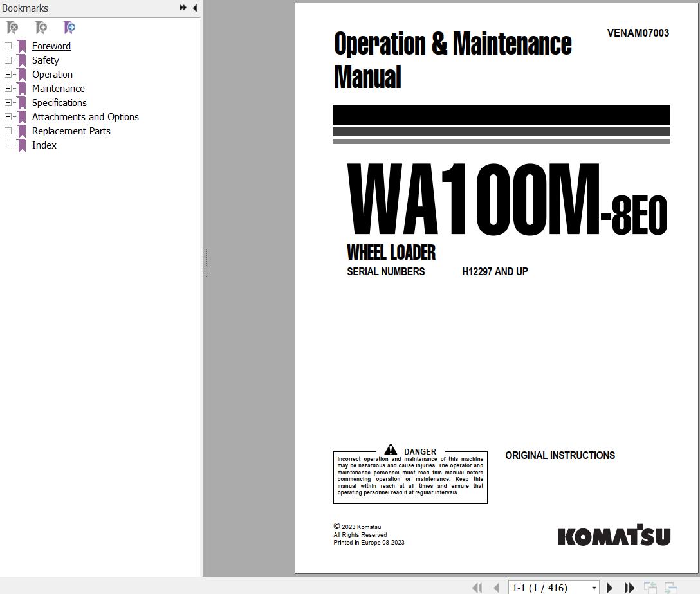Select the Maintenance bookmark
700x594 pixels.
pyautogui.click(x=59, y=88)
